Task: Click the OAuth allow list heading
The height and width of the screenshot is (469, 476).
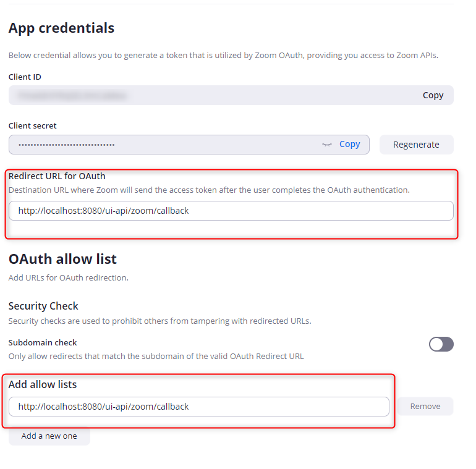Action: [62, 259]
